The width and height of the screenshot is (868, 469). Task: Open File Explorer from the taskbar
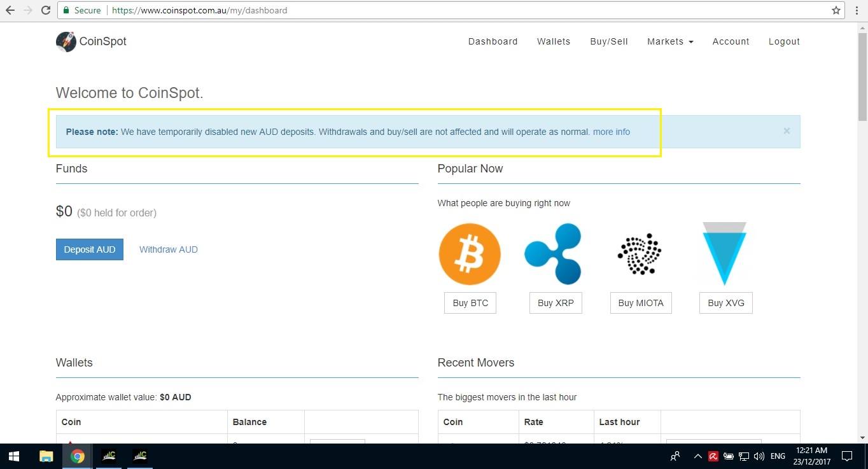point(46,456)
